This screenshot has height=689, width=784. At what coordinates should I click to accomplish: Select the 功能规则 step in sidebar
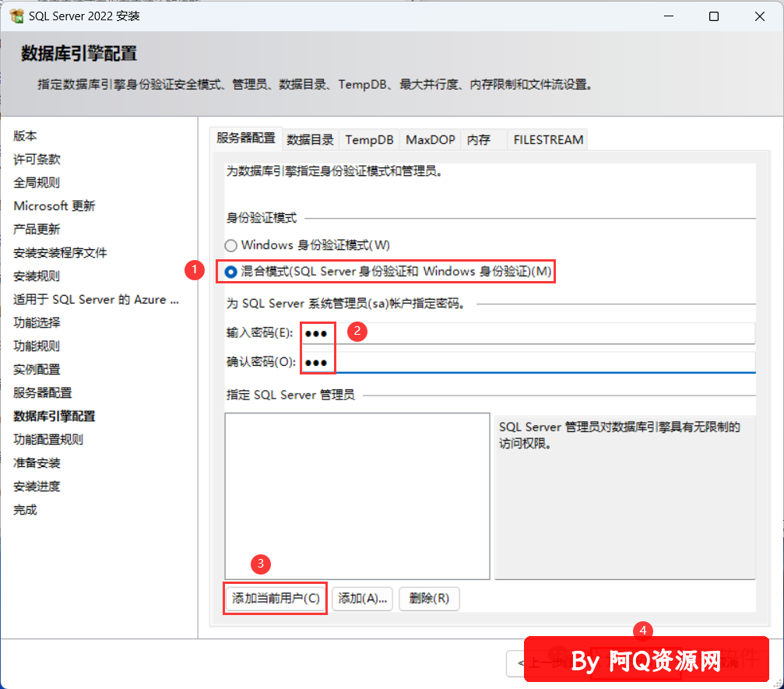click(37, 346)
